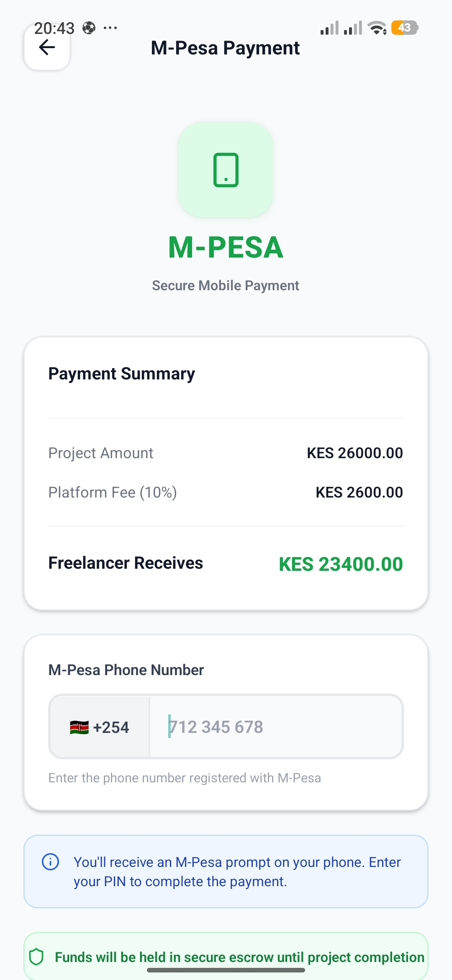Tap the M-Pesa Payment title
Image resolution: width=452 pixels, height=980 pixels.
226,48
